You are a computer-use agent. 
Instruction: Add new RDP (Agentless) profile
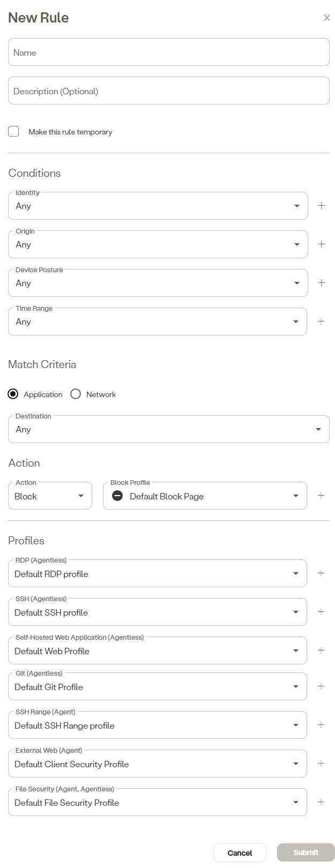[x=321, y=573]
